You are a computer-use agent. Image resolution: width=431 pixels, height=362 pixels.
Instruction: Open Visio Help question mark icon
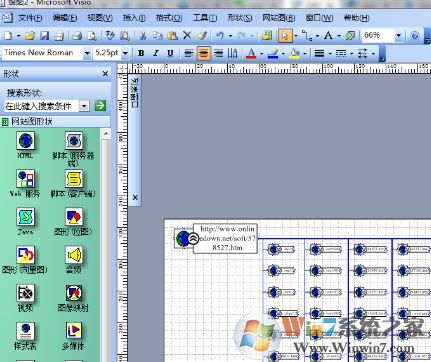click(415, 35)
